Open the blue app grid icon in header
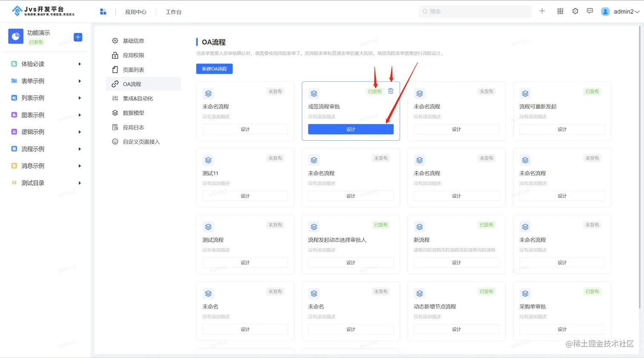The height and width of the screenshot is (358, 644). 103,12
